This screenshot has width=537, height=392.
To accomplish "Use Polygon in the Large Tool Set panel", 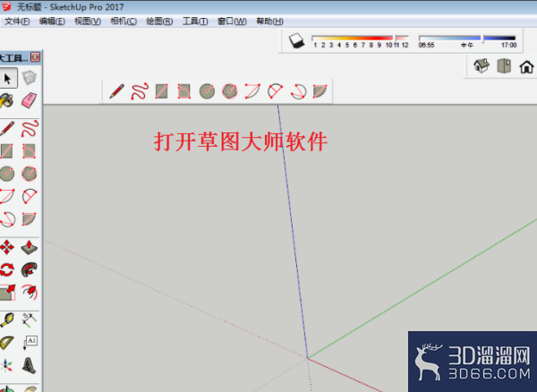I will (x=30, y=174).
